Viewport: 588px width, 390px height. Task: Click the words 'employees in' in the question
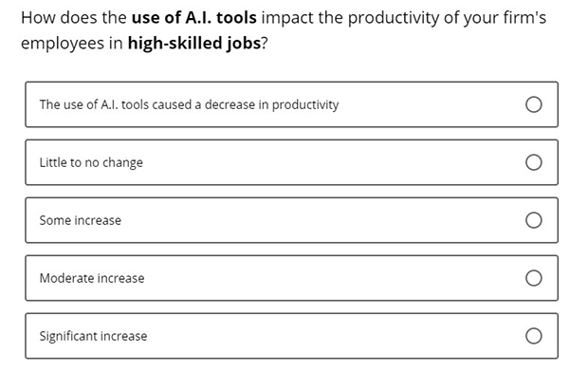[72, 44]
